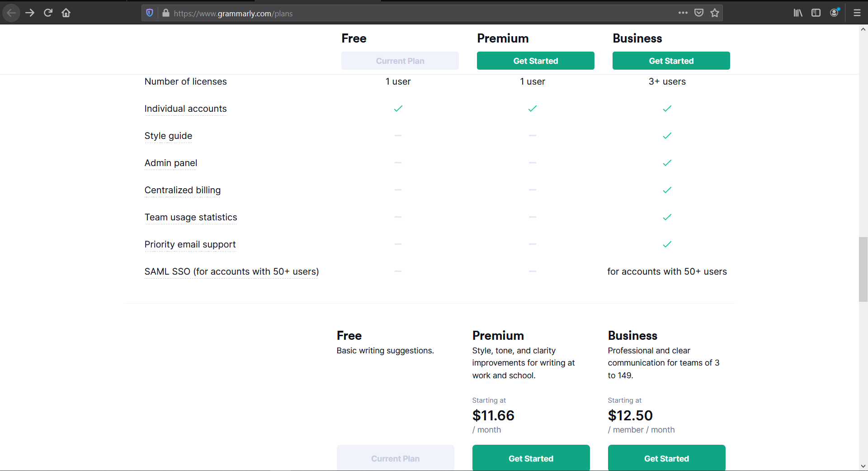The image size is (868, 471).
Task: Click Free checkmark for Individual accounts
Action: pos(398,109)
